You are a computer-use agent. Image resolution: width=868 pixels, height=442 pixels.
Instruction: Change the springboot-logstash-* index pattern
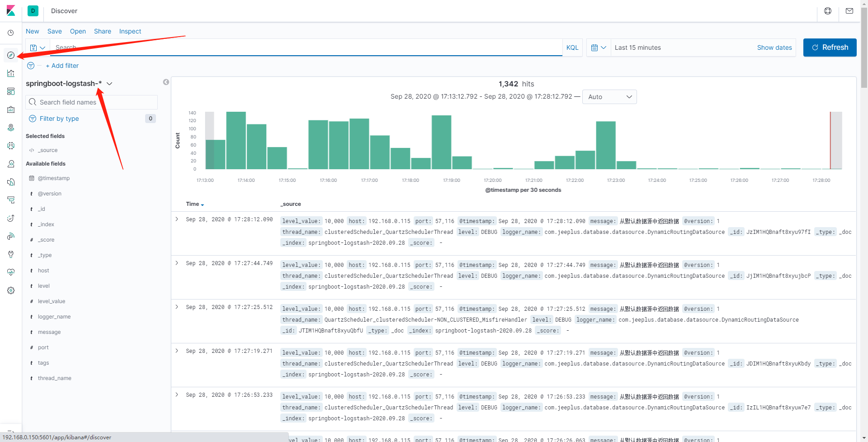69,83
